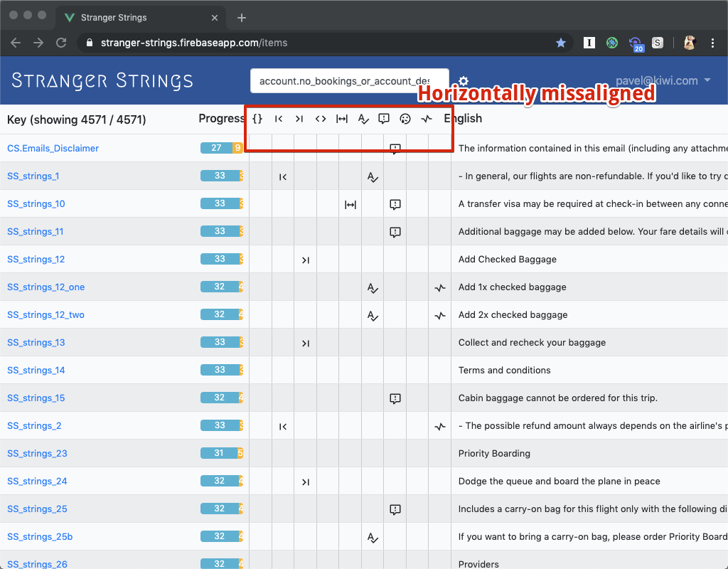
Task: Click the search field showing account.no_bookings query
Action: (348, 80)
